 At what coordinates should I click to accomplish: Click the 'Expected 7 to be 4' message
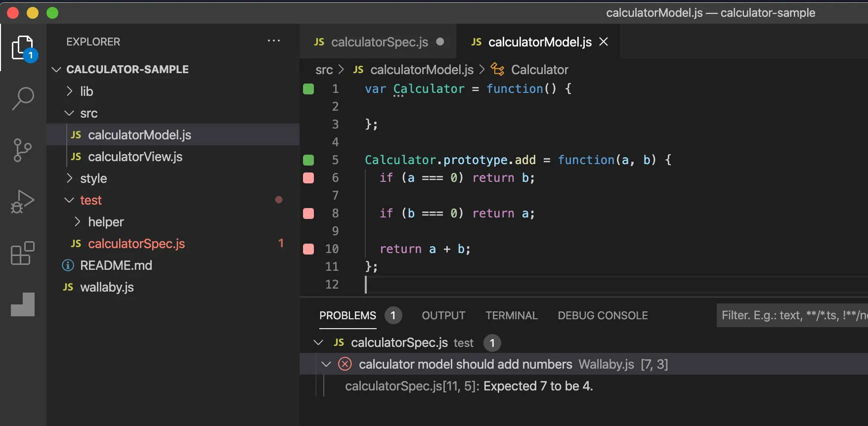(538, 386)
